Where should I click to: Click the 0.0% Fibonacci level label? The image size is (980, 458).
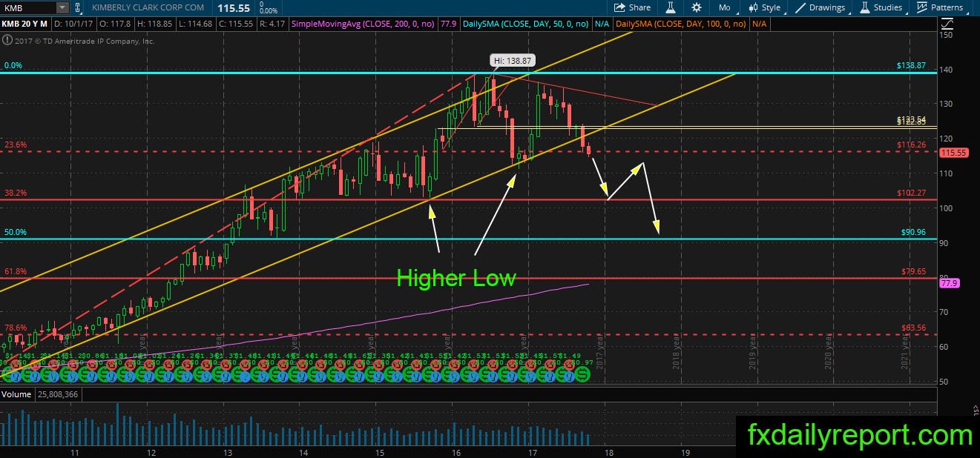[x=12, y=65]
